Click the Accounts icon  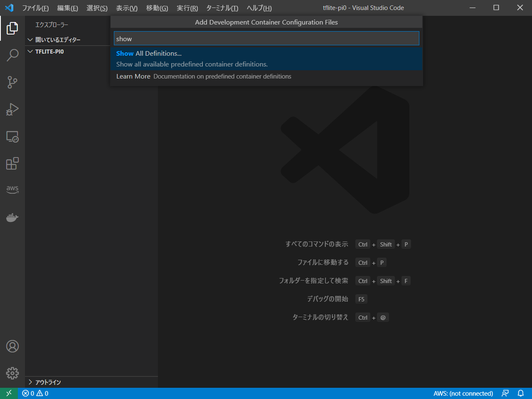pyautogui.click(x=12, y=346)
